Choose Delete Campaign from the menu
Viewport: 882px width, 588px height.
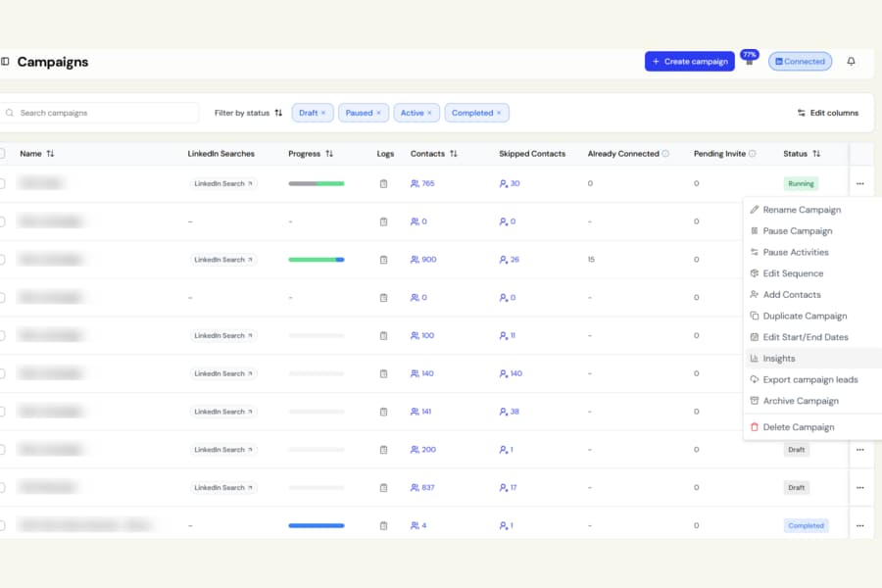pos(812,427)
